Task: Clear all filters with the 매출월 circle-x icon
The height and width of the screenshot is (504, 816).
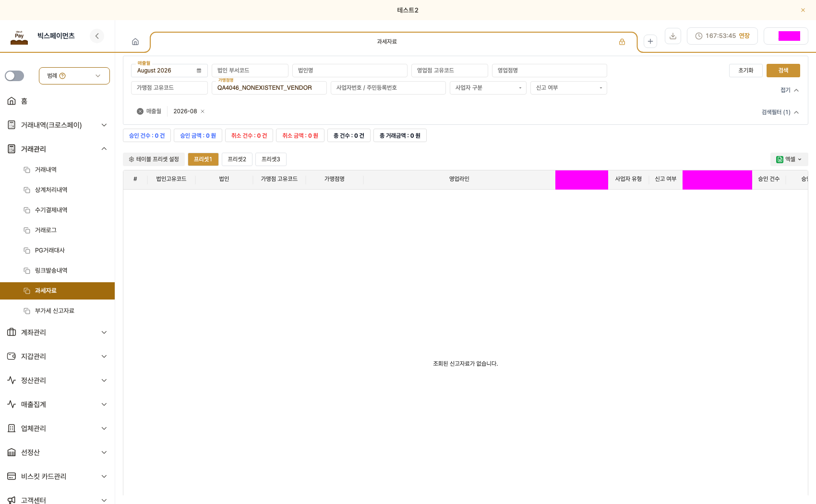Action: tap(140, 111)
